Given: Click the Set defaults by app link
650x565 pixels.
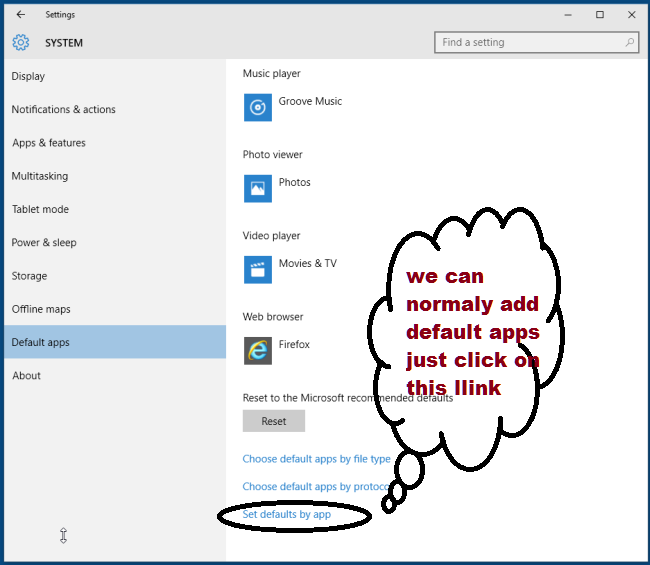Looking at the screenshot, I should (286, 514).
